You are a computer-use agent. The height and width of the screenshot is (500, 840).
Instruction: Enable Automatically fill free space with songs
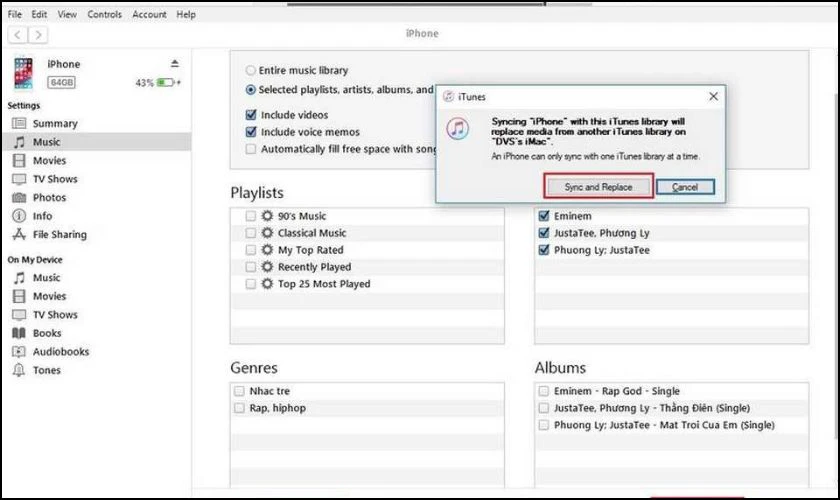tap(251, 149)
